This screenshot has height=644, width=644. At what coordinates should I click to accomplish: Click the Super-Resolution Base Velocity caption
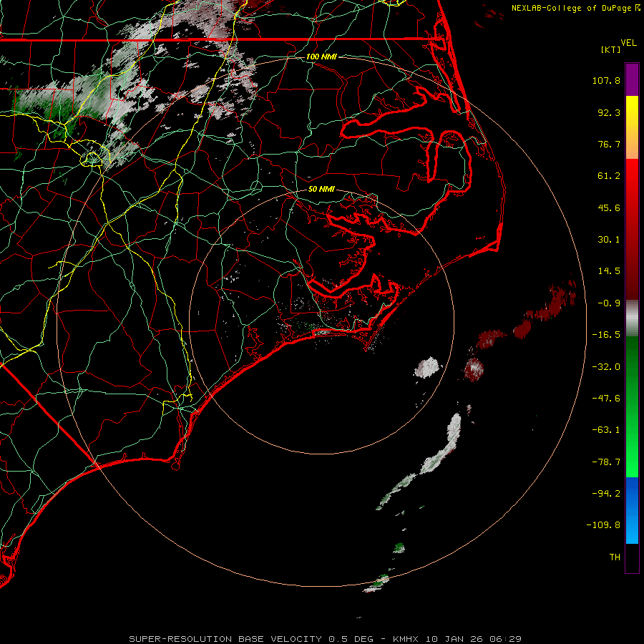click(x=326, y=639)
